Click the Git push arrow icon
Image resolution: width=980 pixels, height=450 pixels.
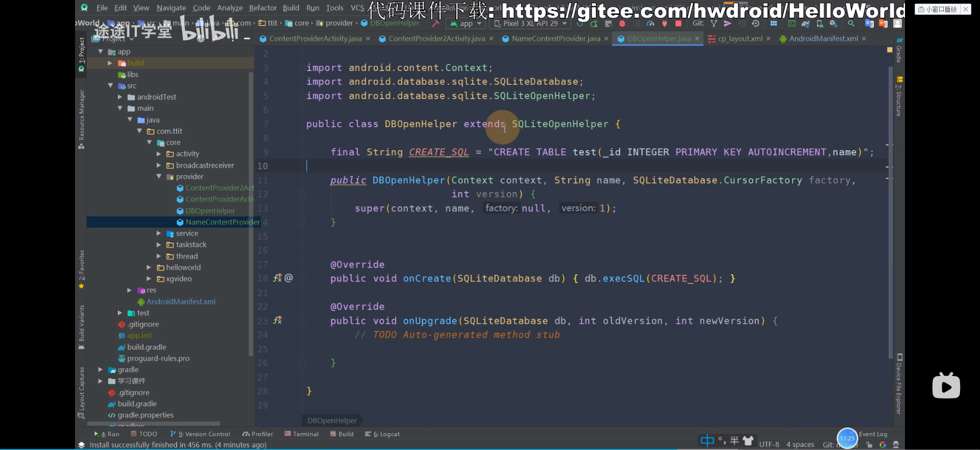(728, 23)
